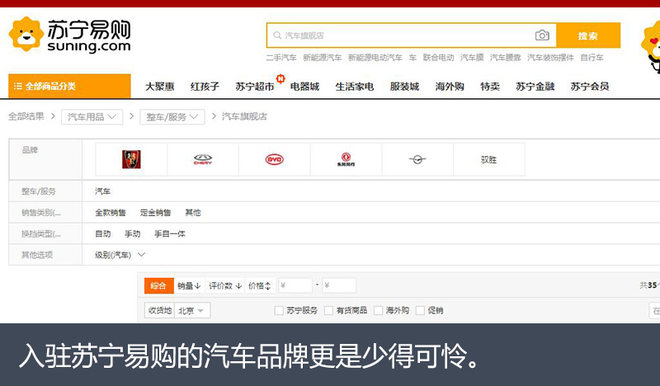Click the Suning lion logo
The image size is (660, 386).
[26, 34]
